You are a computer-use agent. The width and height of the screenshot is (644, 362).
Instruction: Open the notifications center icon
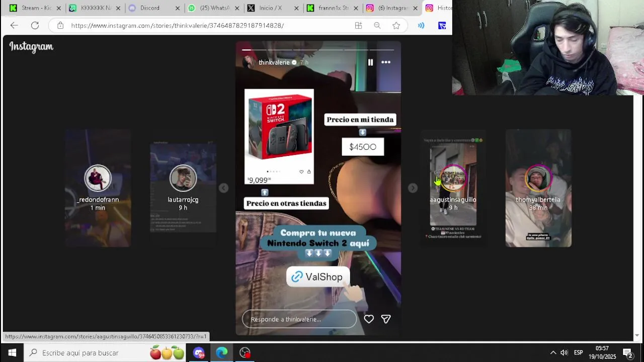click(x=627, y=353)
